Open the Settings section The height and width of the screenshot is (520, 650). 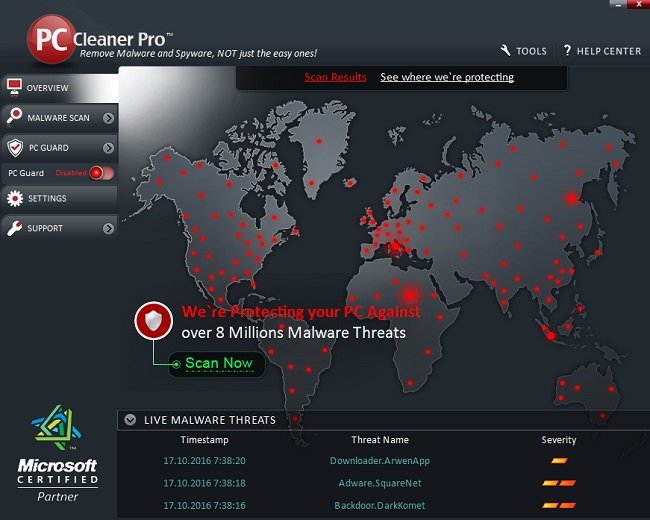point(60,199)
